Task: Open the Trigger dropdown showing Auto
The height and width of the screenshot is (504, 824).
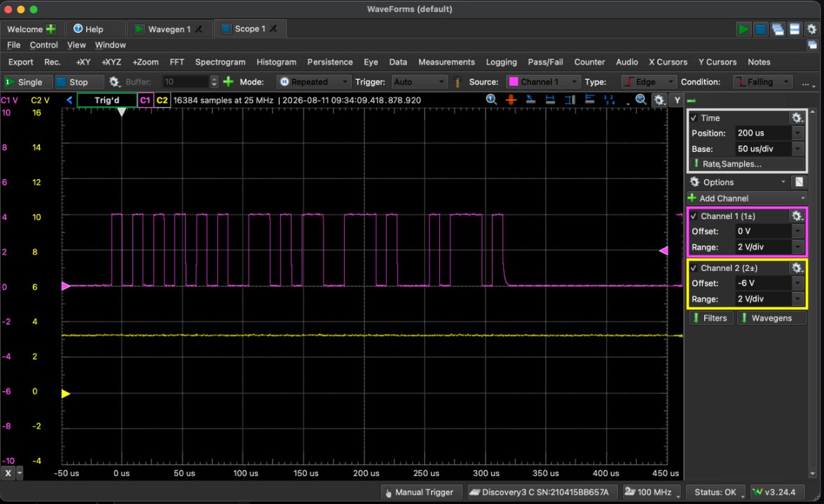Action: pyautogui.click(x=419, y=82)
